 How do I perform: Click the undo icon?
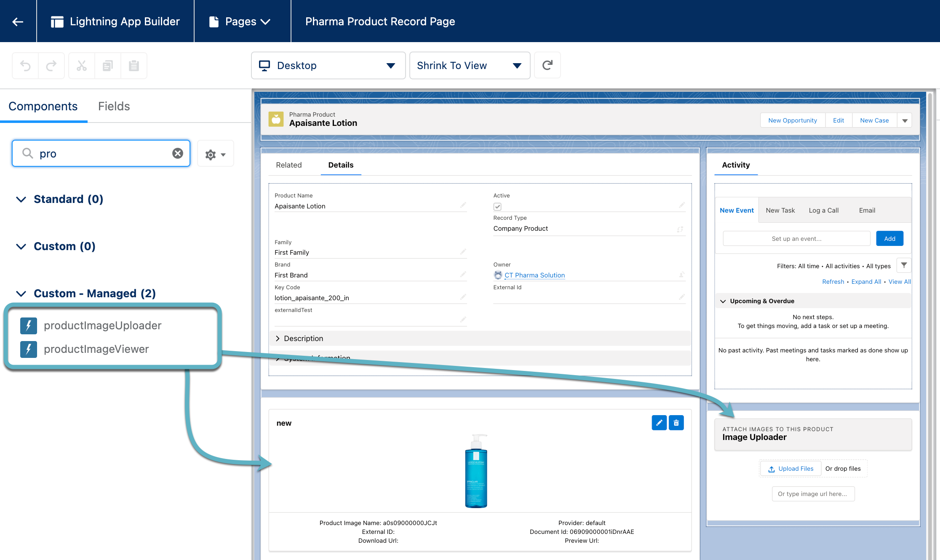point(25,66)
